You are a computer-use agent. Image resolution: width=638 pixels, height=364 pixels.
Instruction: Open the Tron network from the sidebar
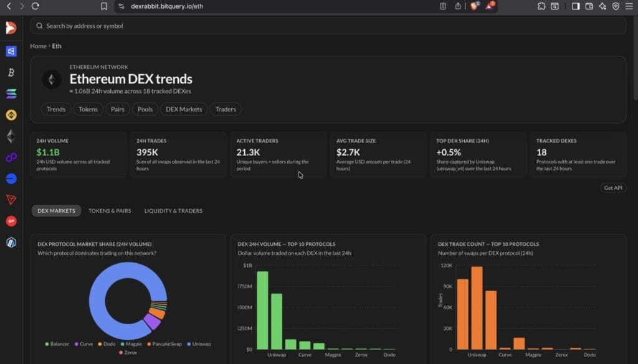point(11,200)
